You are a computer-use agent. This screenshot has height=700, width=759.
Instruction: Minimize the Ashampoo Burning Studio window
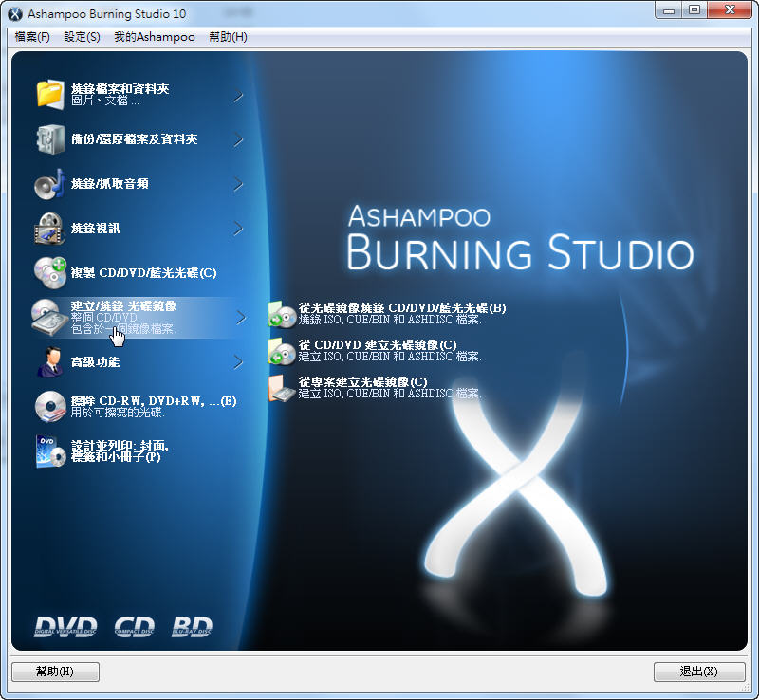coord(669,10)
